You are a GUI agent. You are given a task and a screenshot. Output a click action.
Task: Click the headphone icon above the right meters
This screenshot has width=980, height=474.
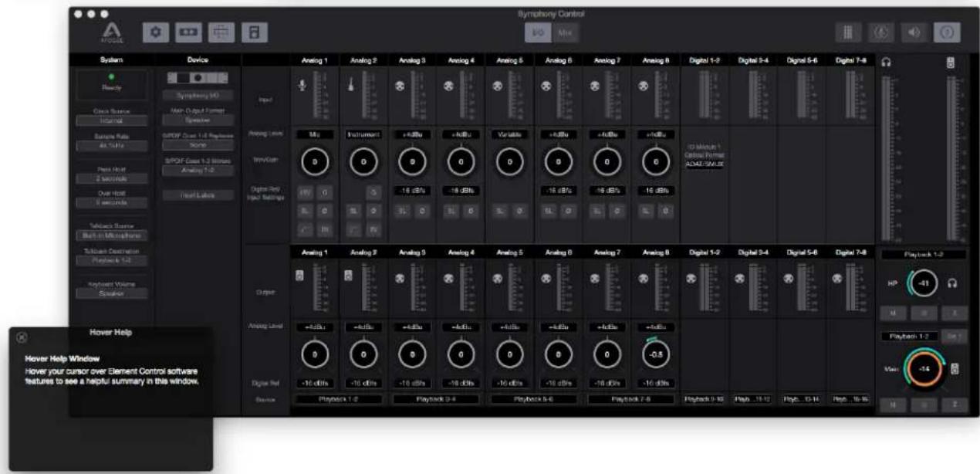(887, 63)
